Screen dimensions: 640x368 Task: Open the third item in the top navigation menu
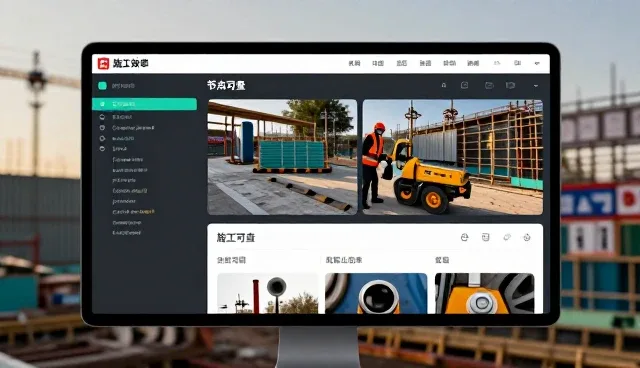coord(402,63)
